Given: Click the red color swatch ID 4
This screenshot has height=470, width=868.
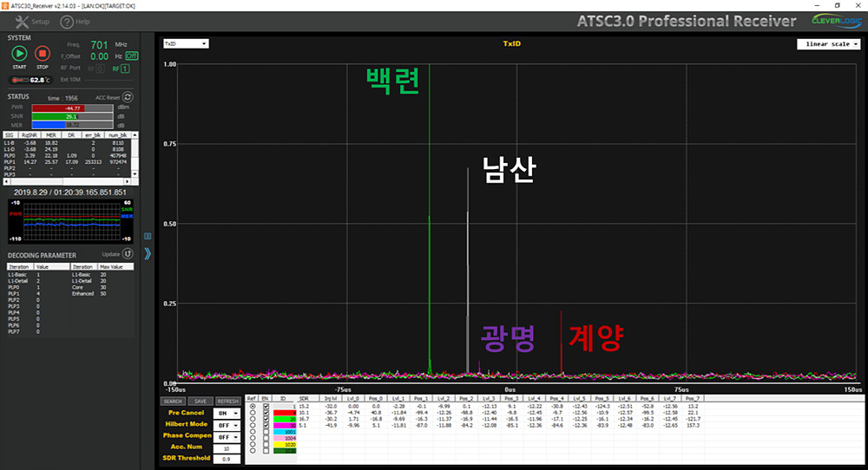Looking at the screenshot, I should pos(285,413).
